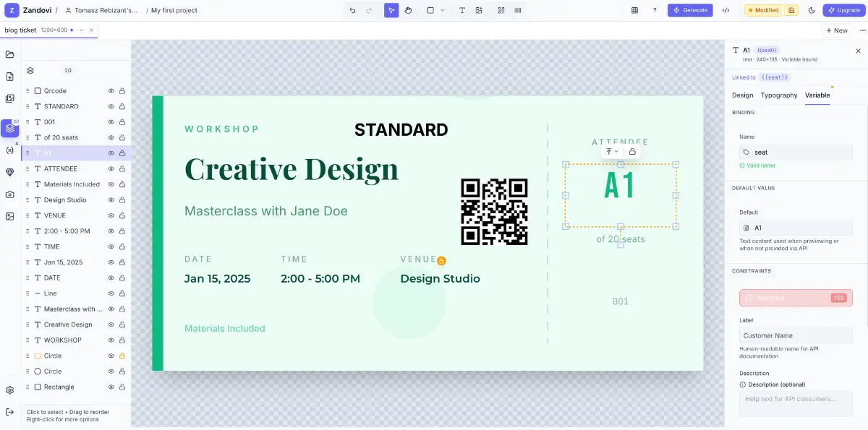The width and height of the screenshot is (868, 430).
Task: Click the New tab button
Action: pos(836,30)
